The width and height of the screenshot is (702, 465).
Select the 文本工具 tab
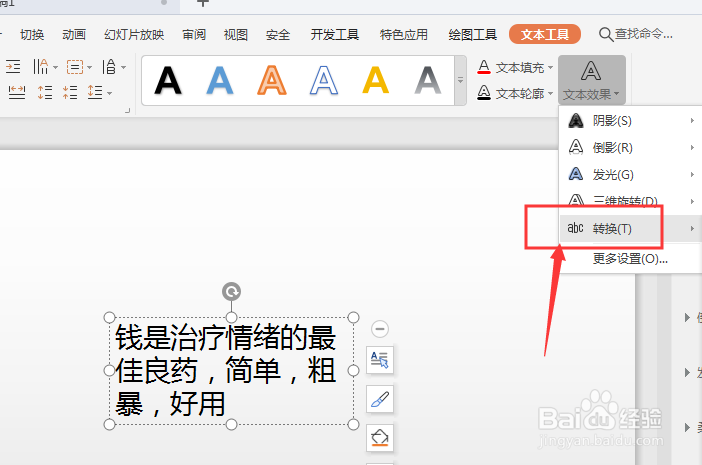point(545,34)
